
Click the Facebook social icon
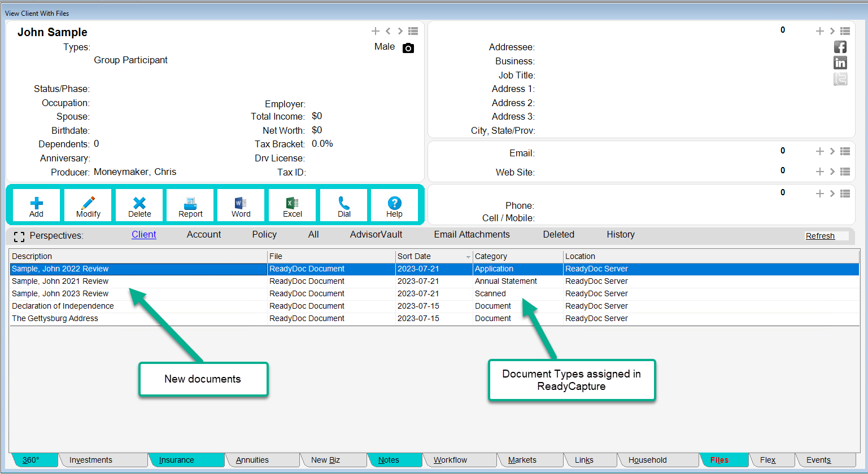(x=840, y=47)
